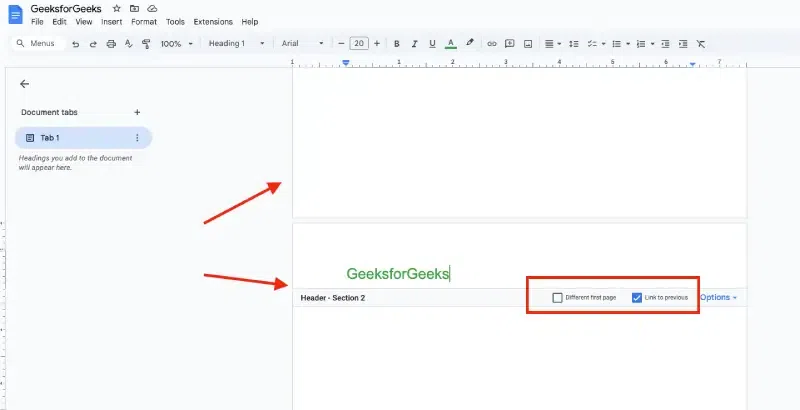Open the line spacing options
The width and height of the screenshot is (800, 410).
[x=574, y=44]
